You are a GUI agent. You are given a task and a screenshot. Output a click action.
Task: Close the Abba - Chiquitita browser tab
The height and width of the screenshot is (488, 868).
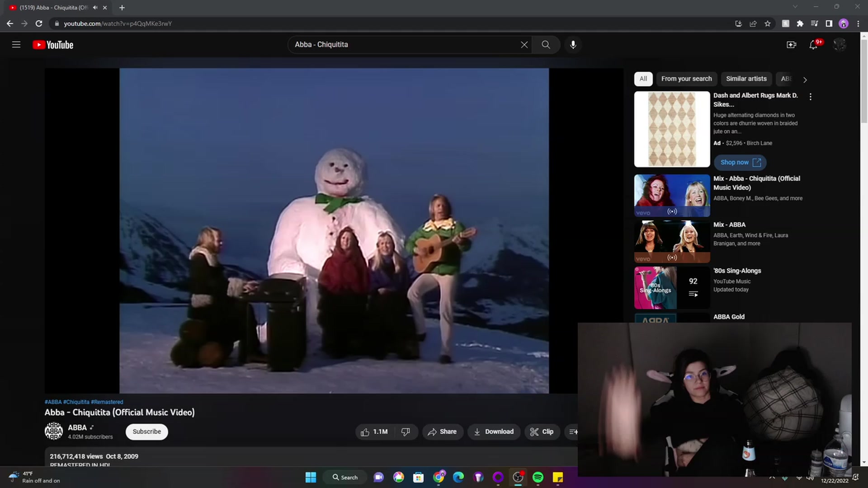[105, 7]
